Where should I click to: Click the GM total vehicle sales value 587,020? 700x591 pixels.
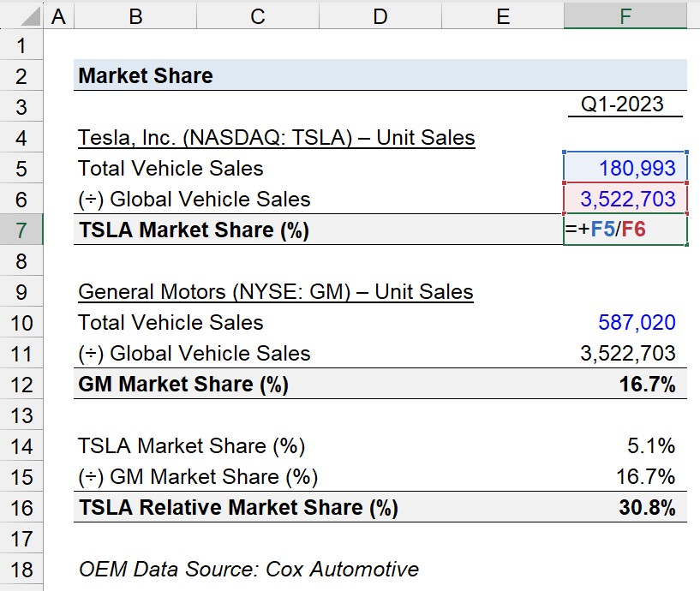point(637,322)
